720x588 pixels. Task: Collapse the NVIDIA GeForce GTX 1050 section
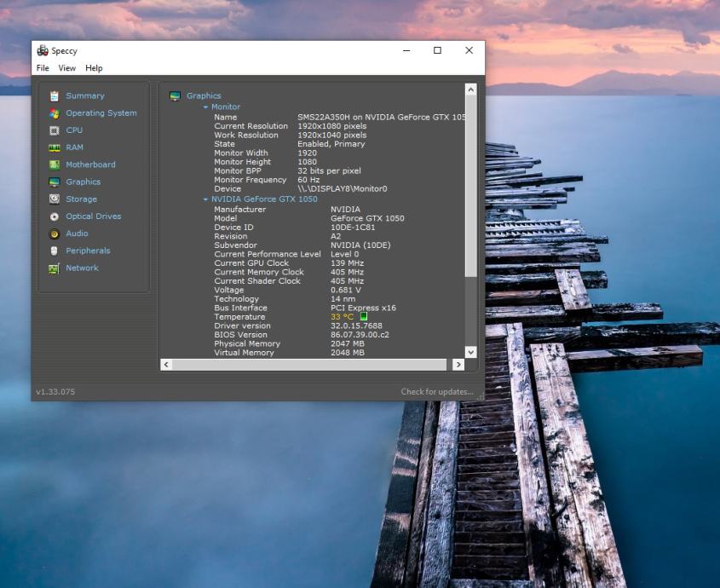[x=205, y=199]
